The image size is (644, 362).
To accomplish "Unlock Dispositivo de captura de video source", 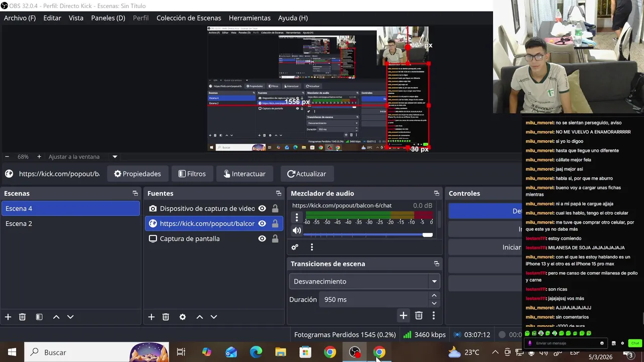I will click(x=275, y=208).
